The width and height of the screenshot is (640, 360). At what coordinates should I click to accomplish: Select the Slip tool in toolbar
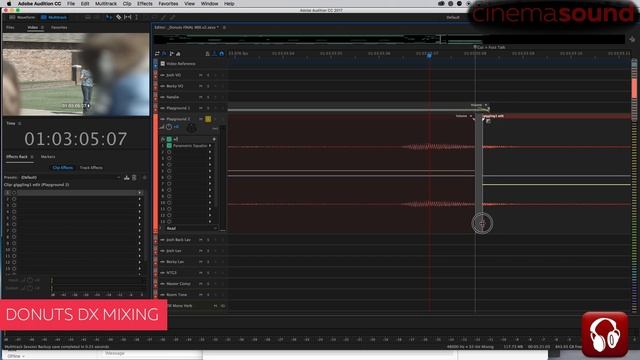click(x=128, y=17)
